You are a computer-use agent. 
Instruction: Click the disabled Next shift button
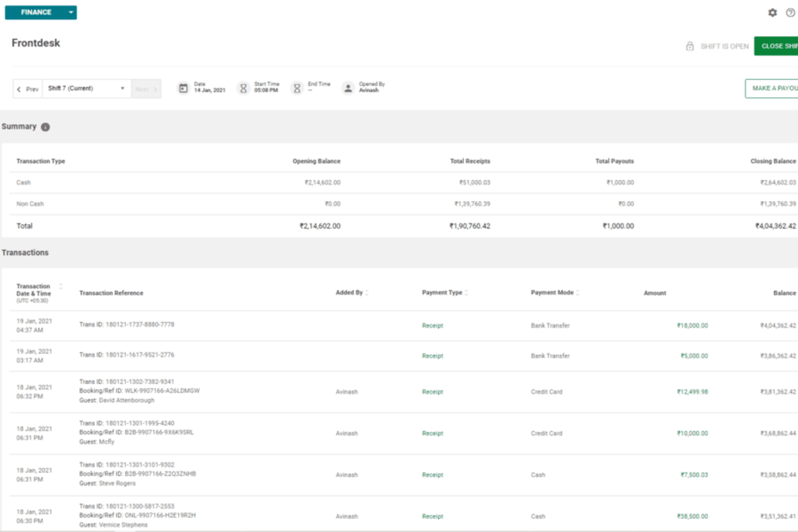coord(146,89)
